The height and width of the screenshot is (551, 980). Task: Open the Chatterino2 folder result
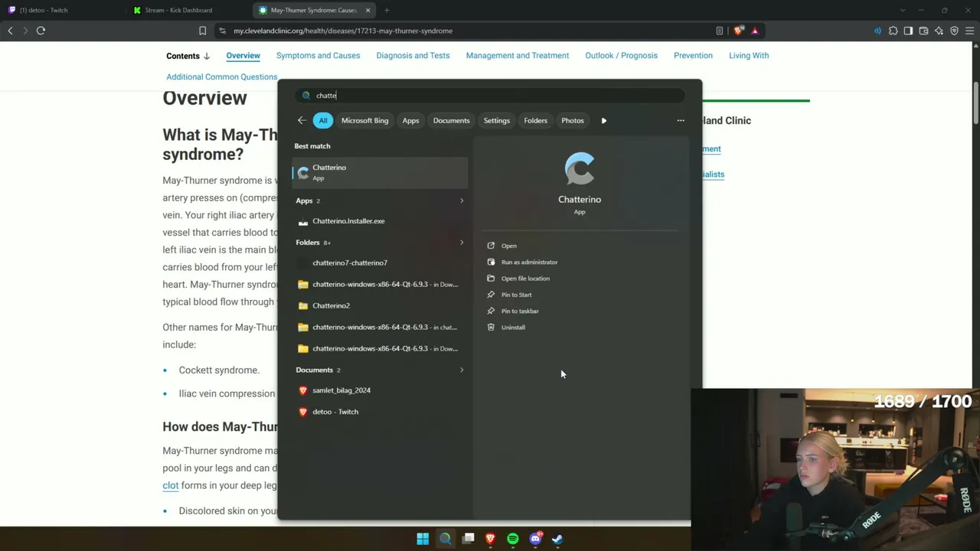380,305
